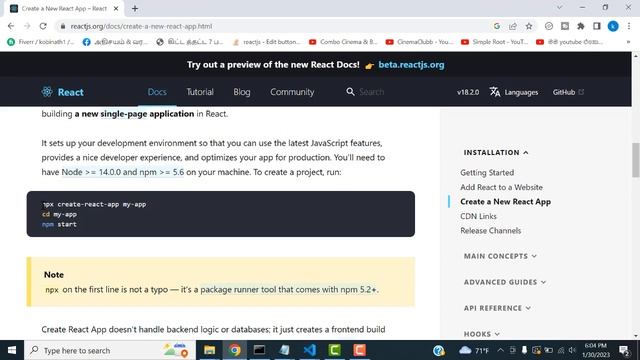Open beta.reactjs.org link in banner
This screenshot has width=640, height=360.
411,64
